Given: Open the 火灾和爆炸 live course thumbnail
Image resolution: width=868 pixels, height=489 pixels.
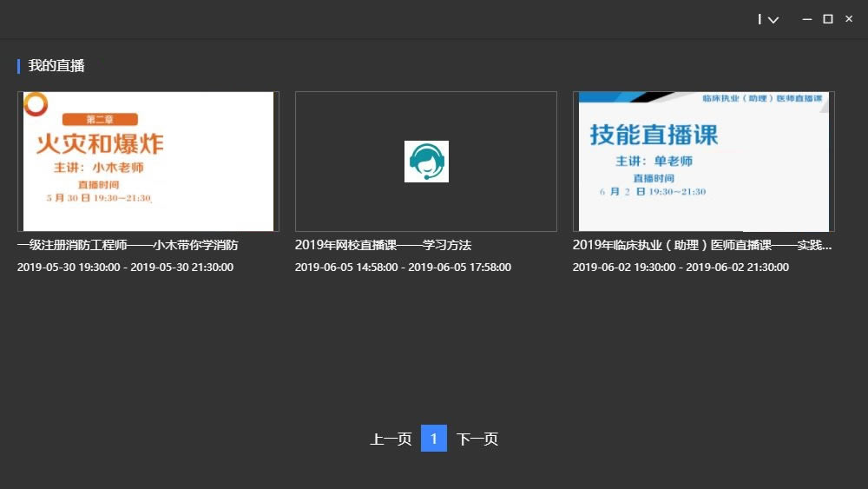Looking at the screenshot, I should click(148, 162).
